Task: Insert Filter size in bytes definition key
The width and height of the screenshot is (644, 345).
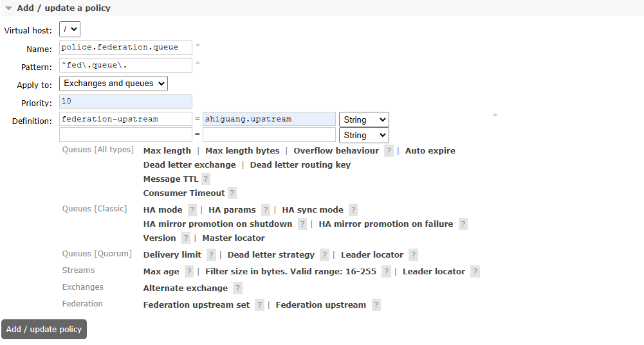Action: tap(291, 272)
